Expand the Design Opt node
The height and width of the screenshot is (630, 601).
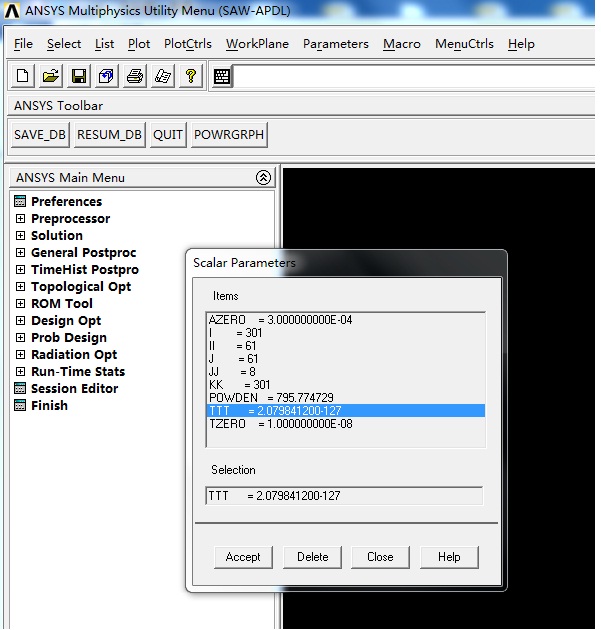(20, 320)
